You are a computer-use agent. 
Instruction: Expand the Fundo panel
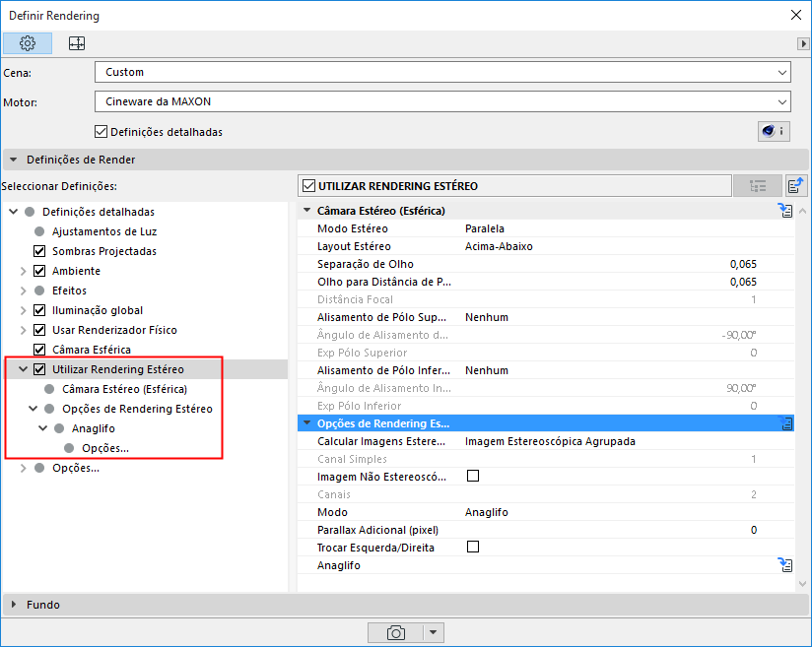pos(14,605)
